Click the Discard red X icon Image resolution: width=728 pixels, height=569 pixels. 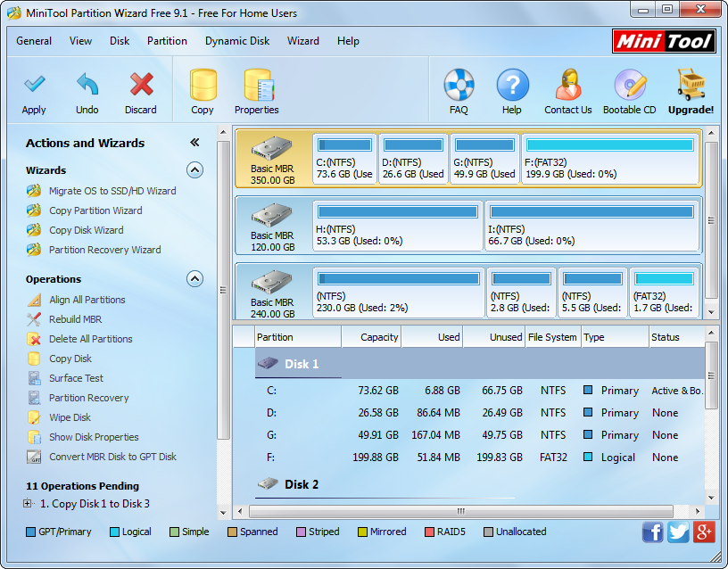click(141, 84)
